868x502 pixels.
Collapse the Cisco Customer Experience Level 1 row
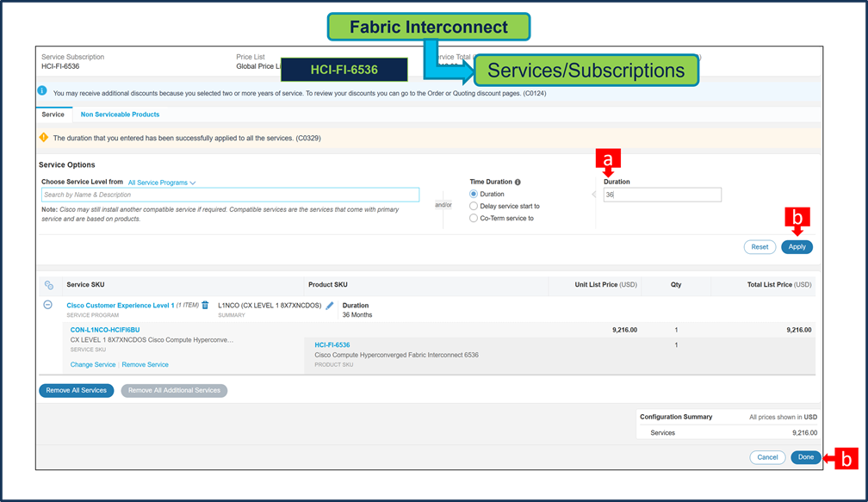tap(47, 305)
